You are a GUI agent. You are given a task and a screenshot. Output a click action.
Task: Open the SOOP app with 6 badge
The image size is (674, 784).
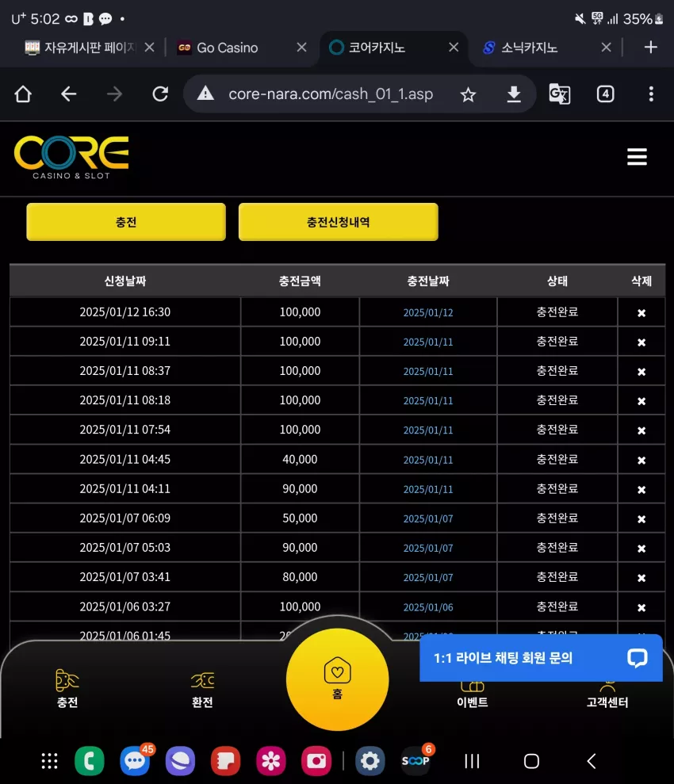[416, 760]
